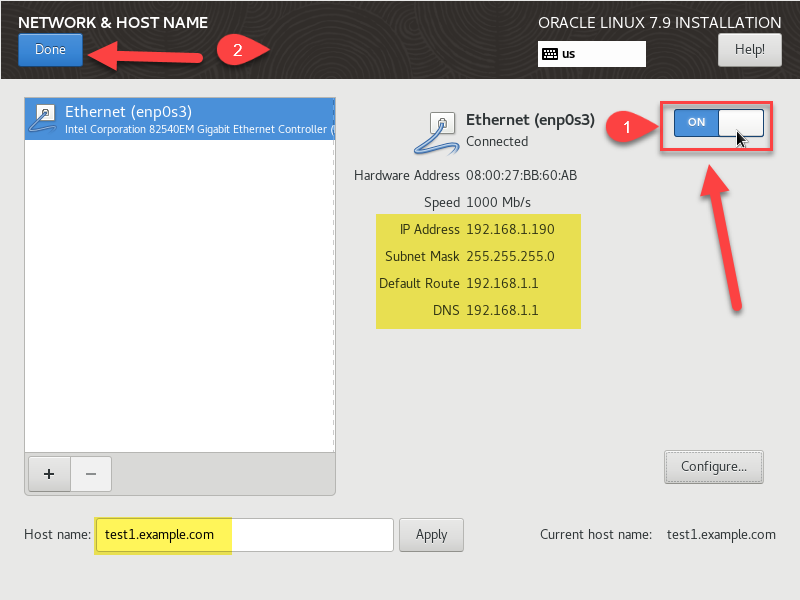
Task: Click the IP Address value 192.168.1.190
Action: (510, 230)
